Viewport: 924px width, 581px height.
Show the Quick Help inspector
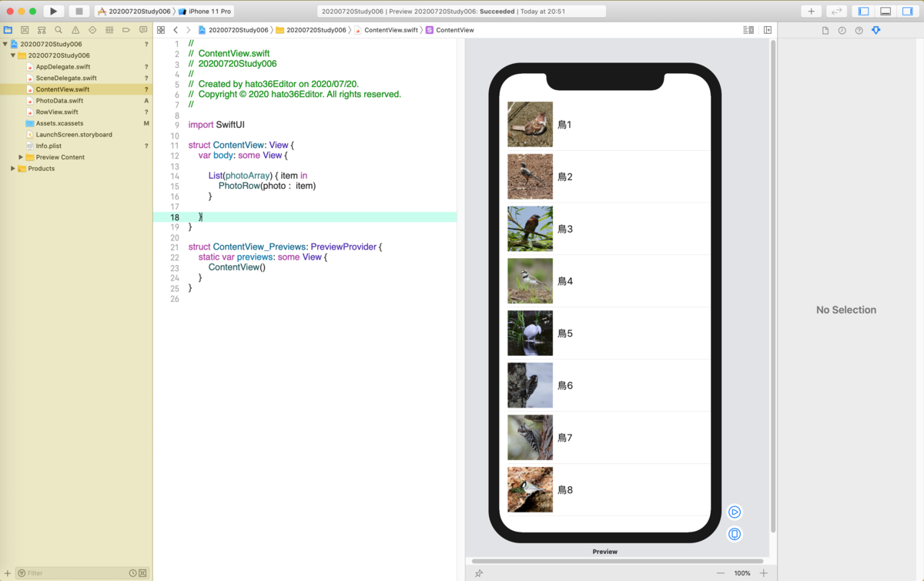(x=859, y=30)
